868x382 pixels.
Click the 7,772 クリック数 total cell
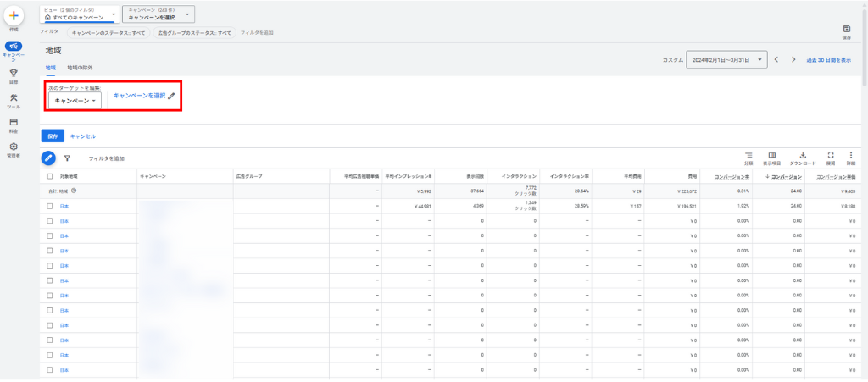(x=525, y=191)
